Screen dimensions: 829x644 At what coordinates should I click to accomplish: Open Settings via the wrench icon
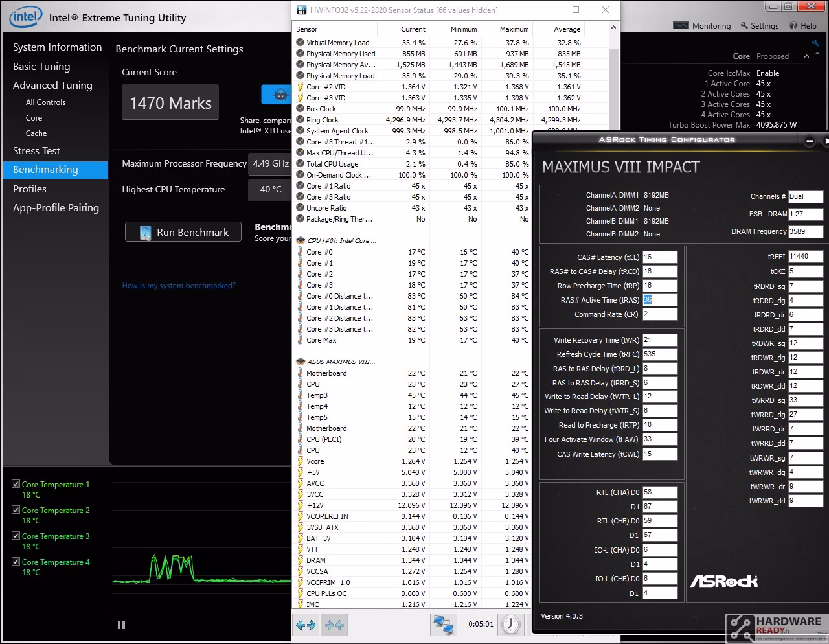[744, 25]
